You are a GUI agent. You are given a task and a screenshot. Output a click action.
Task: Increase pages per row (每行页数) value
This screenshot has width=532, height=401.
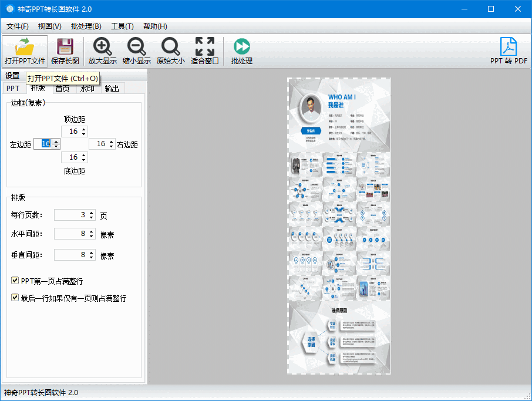coord(91,213)
